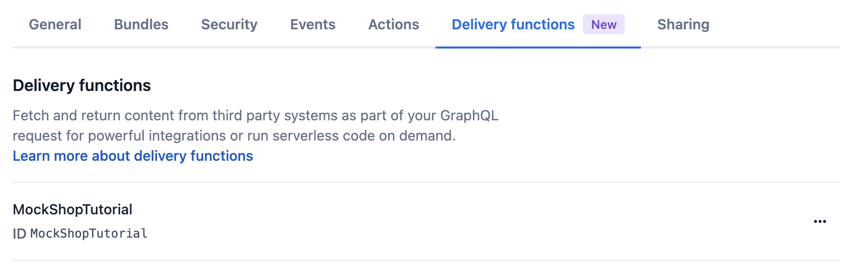Select the Delivery functions tab label
Screen dimensions: 868x274
click(513, 24)
